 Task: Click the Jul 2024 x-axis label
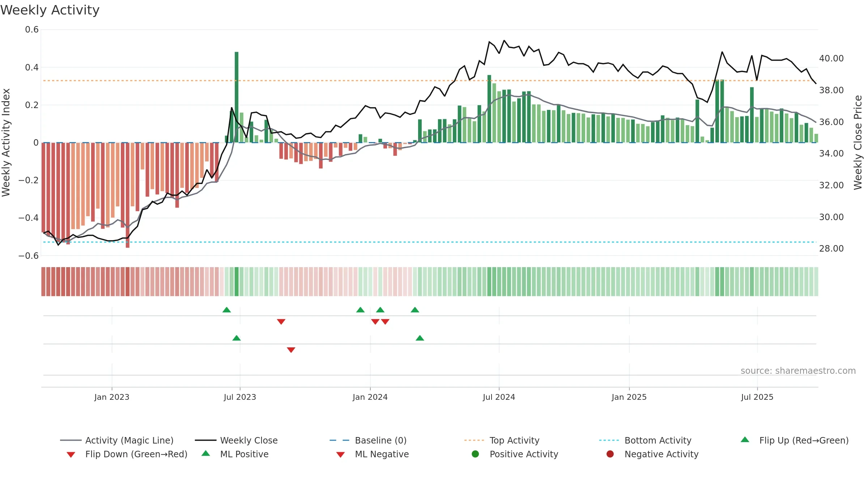pyautogui.click(x=499, y=397)
